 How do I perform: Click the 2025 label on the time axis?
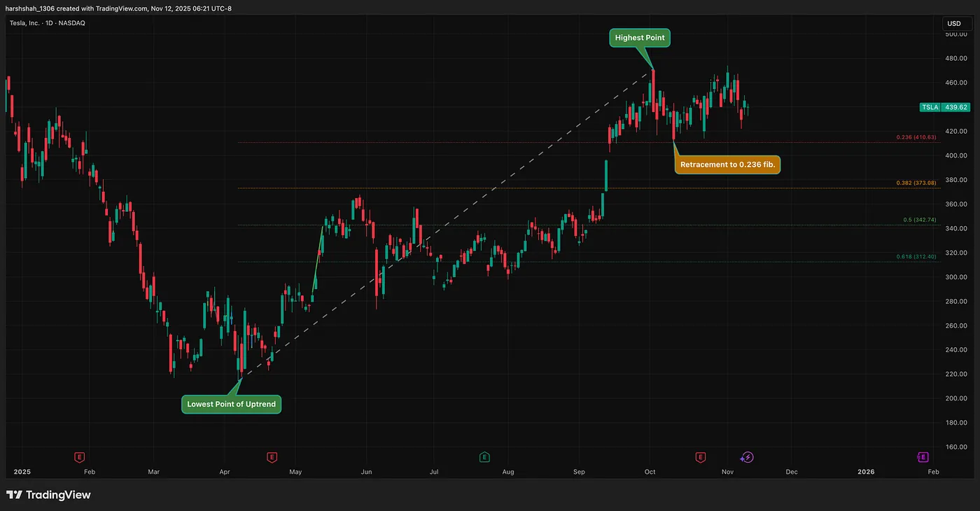pos(22,472)
